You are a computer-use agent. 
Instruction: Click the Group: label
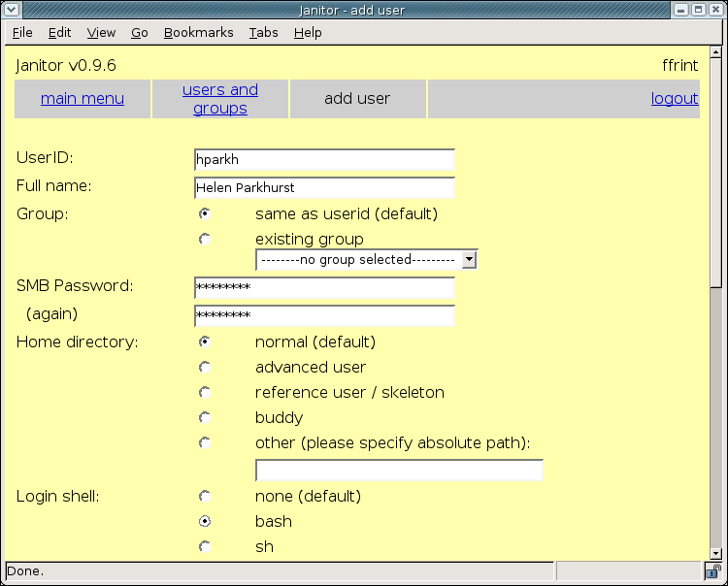click(x=43, y=213)
